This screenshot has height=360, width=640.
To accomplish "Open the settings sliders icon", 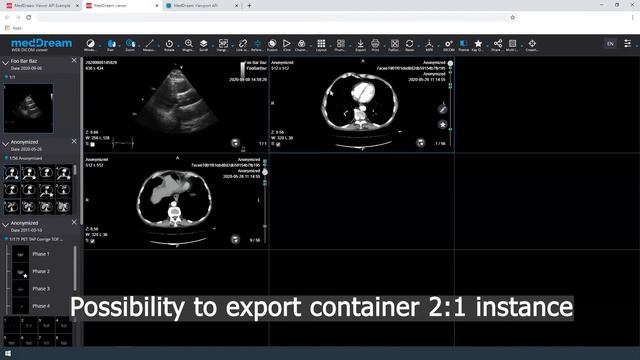I will click(x=628, y=43).
